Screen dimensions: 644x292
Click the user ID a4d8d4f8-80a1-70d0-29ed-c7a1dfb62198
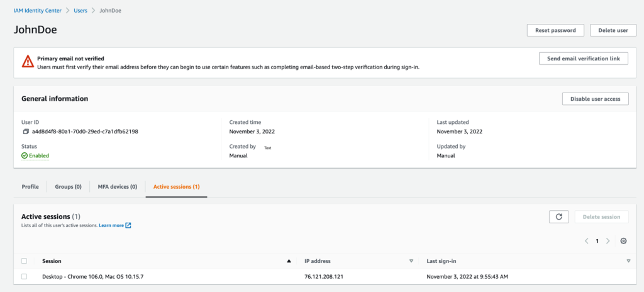pyautogui.click(x=85, y=132)
